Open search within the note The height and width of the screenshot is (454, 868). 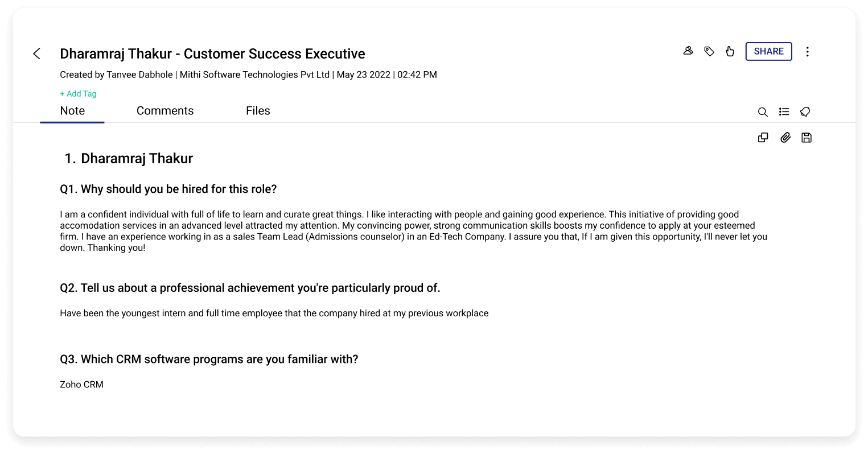pos(763,112)
